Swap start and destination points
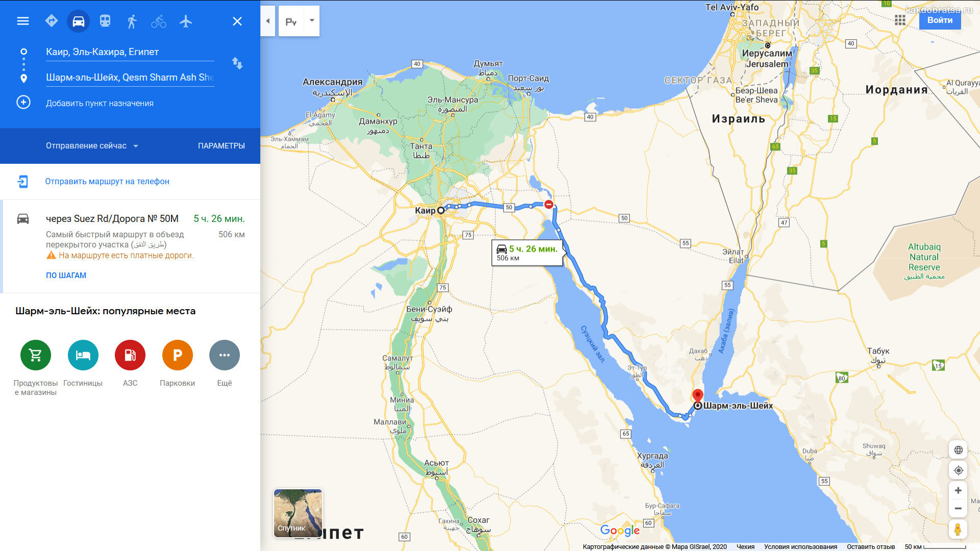980x551 pixels. coord(237,63)
